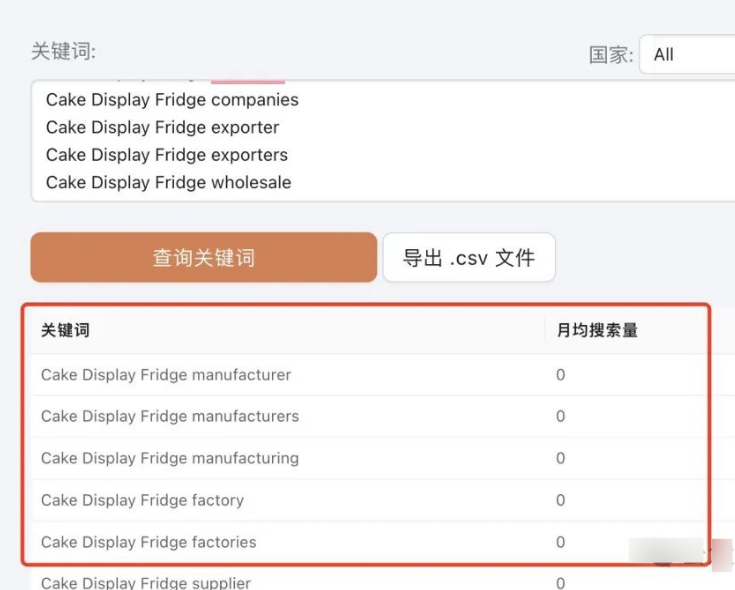Click the search volume cell for the manufacturer row
This screenshot has width=735, height=590.
[560, 375]
